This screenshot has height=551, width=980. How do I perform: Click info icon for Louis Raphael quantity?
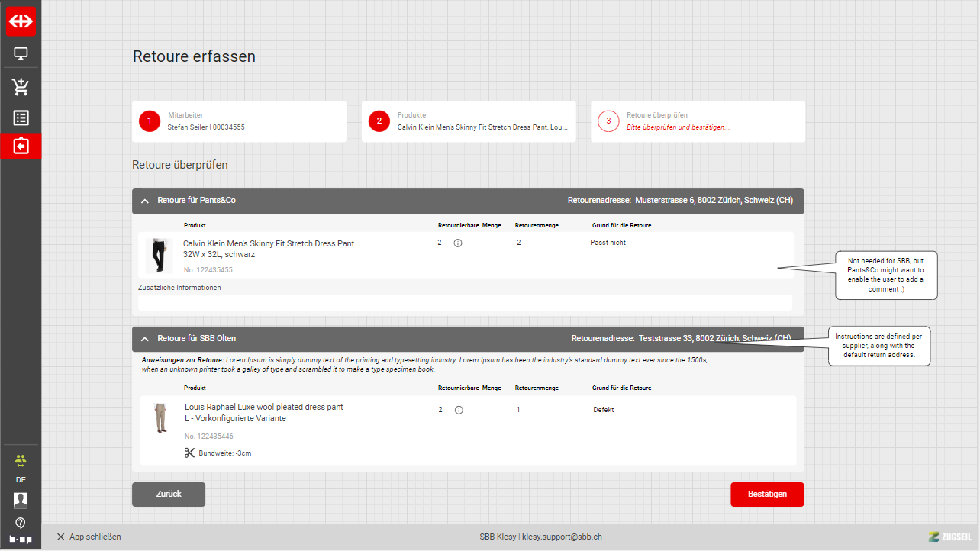459,411
